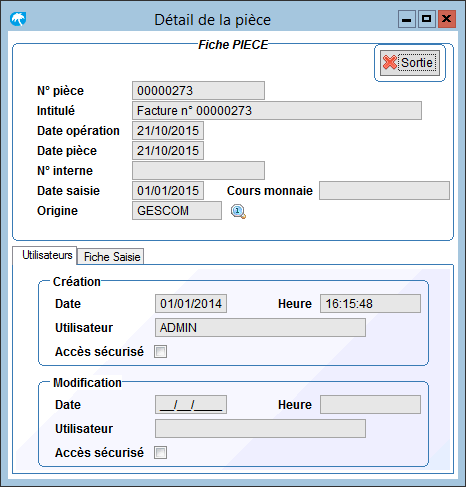
Task: Switch to the Fiche Saisie tab
Action: 111,257
